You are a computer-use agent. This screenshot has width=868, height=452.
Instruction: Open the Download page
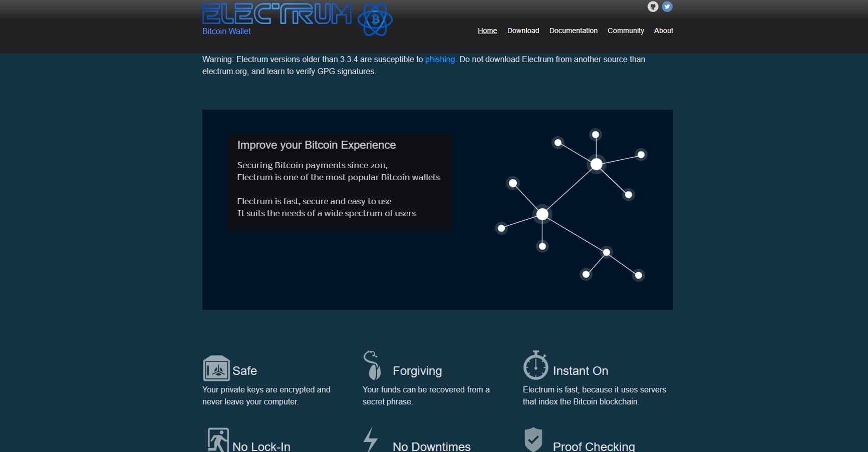click(523, 31)
